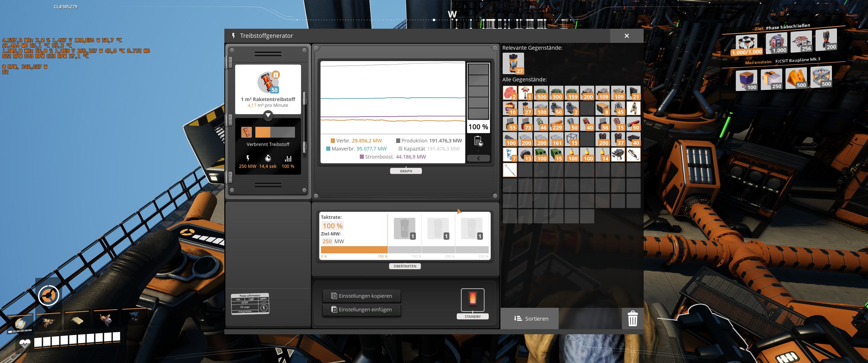Pick the dark beams stack of 40 at row end

(634, 139)
